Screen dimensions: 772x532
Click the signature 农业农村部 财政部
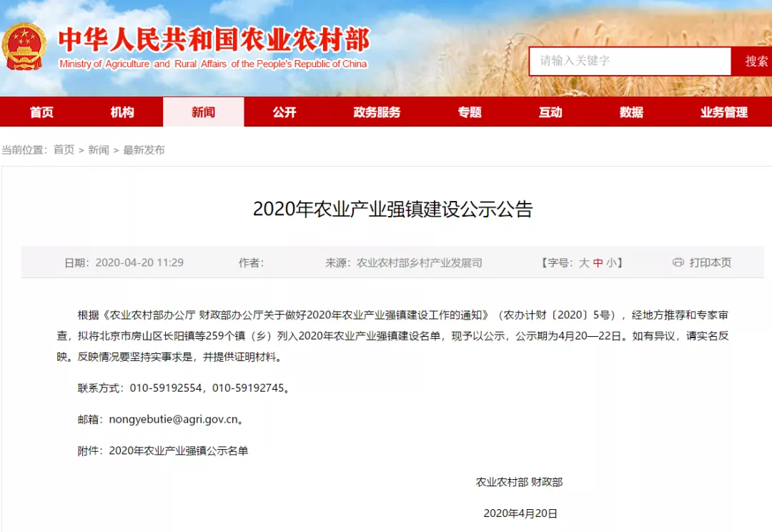[519, 482]
